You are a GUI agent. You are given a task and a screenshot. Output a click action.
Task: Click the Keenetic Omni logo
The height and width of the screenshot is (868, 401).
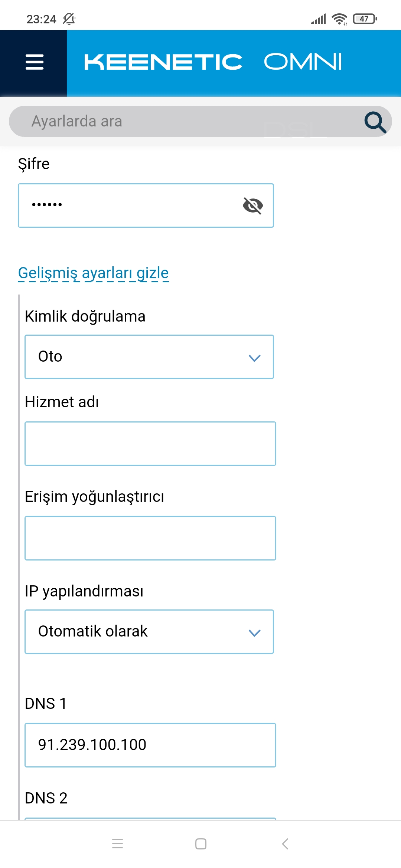(213, 62)
